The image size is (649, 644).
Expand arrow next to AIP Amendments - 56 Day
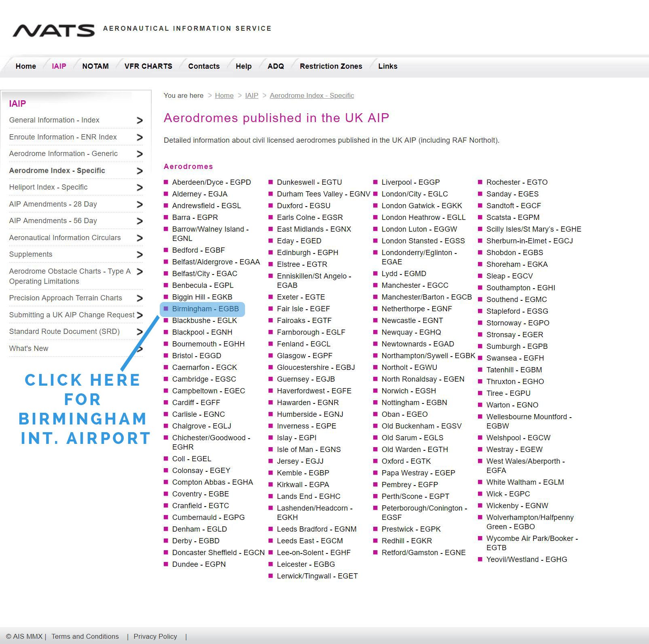[140, 221]
